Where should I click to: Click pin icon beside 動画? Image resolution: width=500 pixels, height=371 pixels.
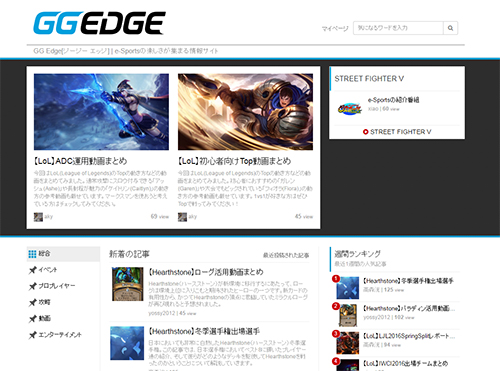pos(32,319)
